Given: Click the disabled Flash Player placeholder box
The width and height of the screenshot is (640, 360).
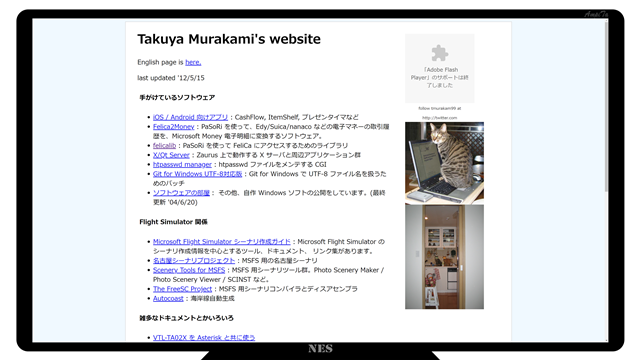Looking at the screenshot, I should [x=440, y=68].
